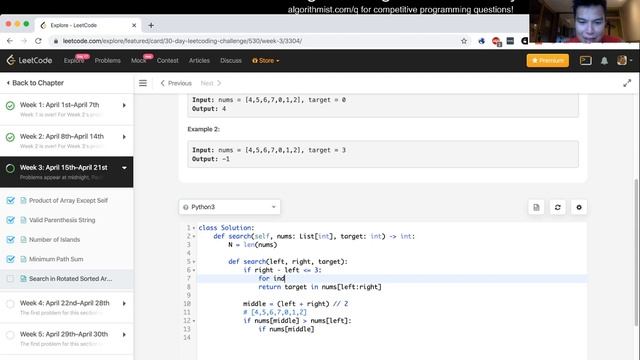Click the site lock icon in the address bar
Screen dimensions: 640x360
coord(56,41)
